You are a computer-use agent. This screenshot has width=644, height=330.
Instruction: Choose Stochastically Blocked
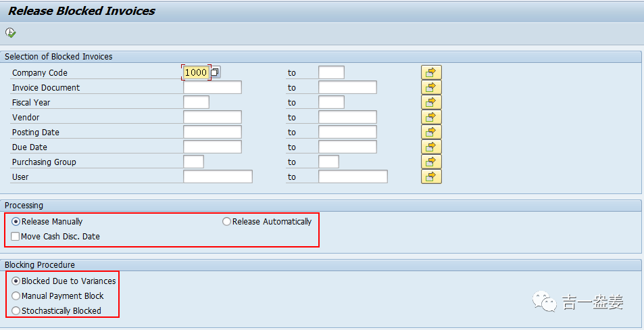[16, 310]
